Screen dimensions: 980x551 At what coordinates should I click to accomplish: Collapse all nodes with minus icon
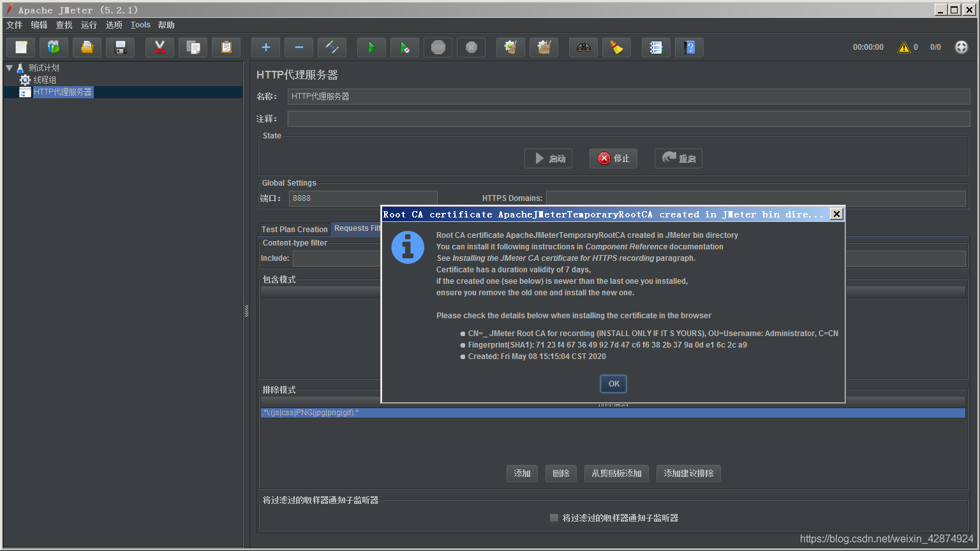299,47
